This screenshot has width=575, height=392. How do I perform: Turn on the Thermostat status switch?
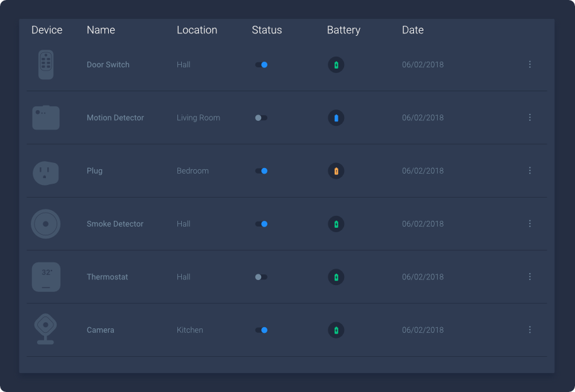tap(261, 277)
